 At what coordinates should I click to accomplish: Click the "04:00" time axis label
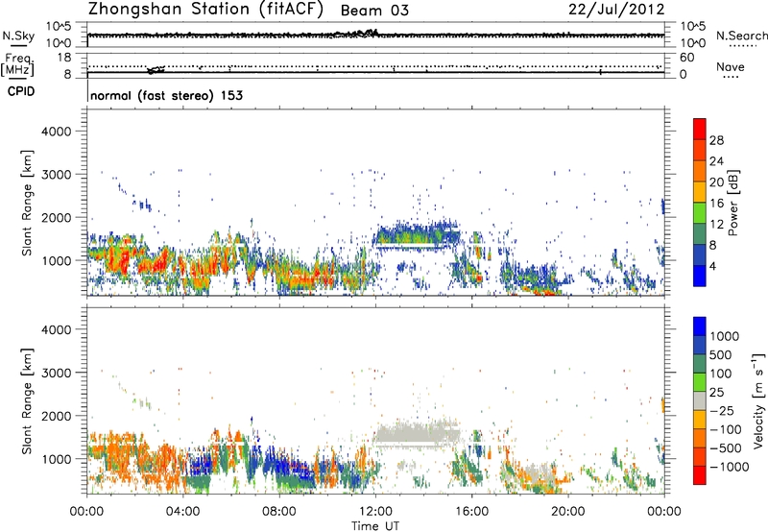pyautogui.click(x=182, y=512)
